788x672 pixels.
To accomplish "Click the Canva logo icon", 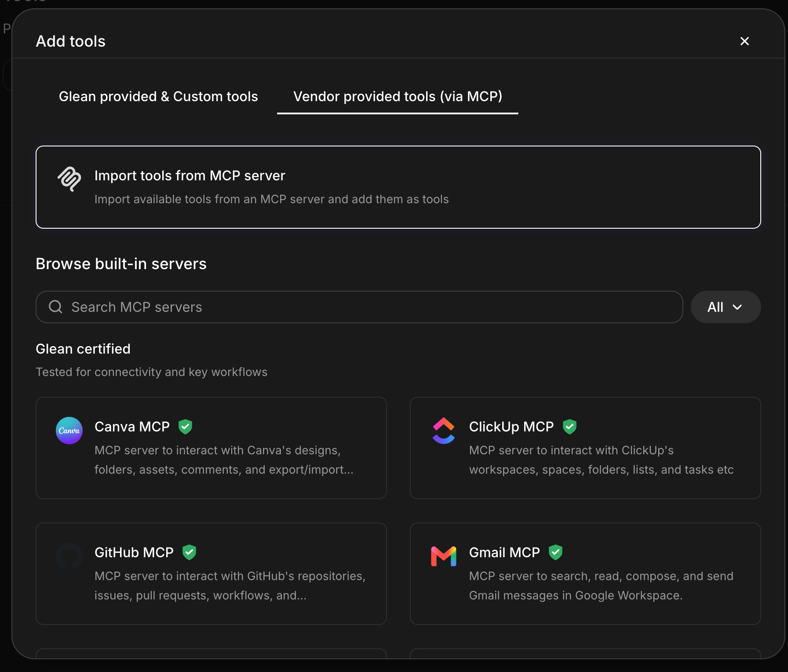I will point(69,431).
